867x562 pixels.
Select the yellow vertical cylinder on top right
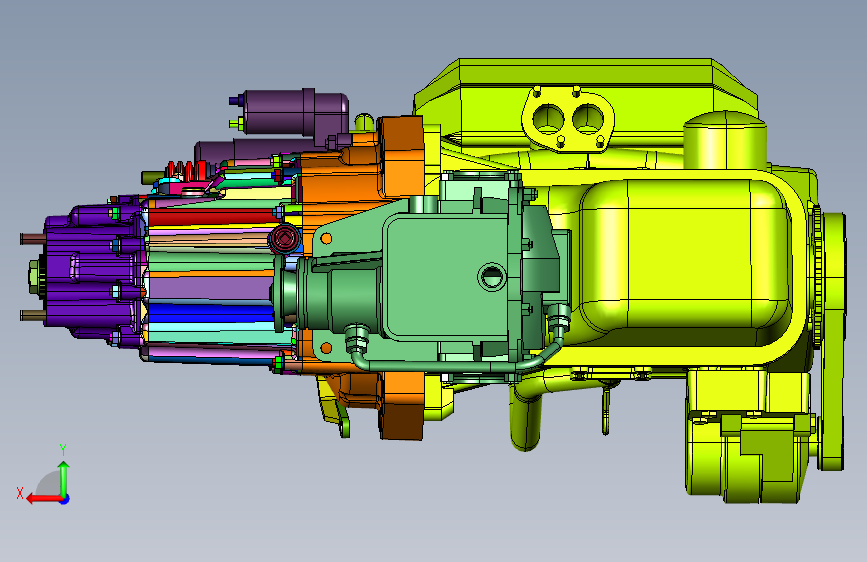[x=725, y=139]
